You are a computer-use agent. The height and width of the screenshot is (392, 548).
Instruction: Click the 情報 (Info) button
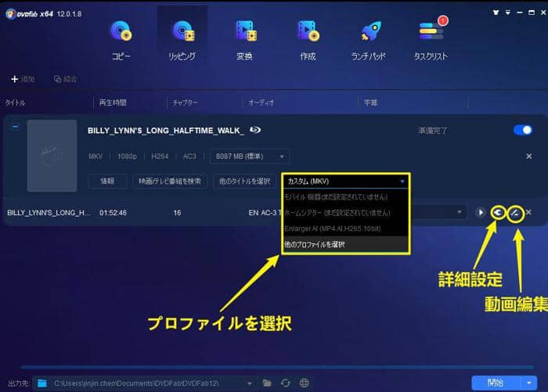[107, 181]
